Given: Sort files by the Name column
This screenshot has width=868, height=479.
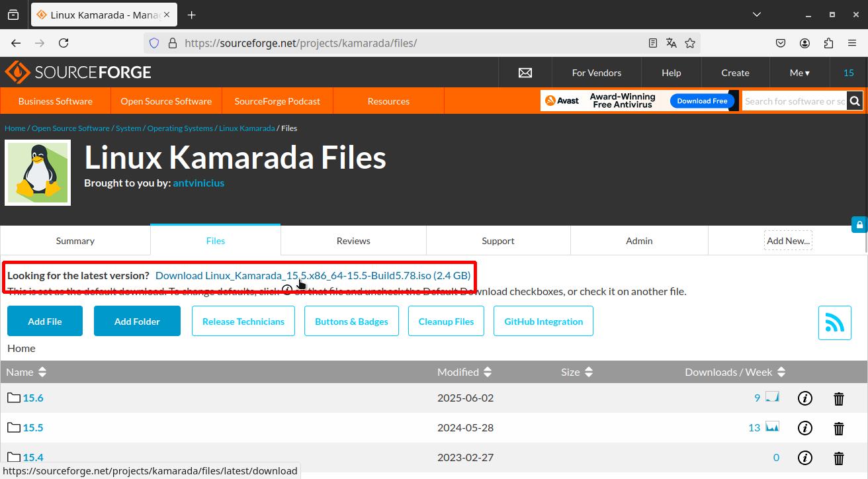Looking at the screenshot, I should 26,372.
